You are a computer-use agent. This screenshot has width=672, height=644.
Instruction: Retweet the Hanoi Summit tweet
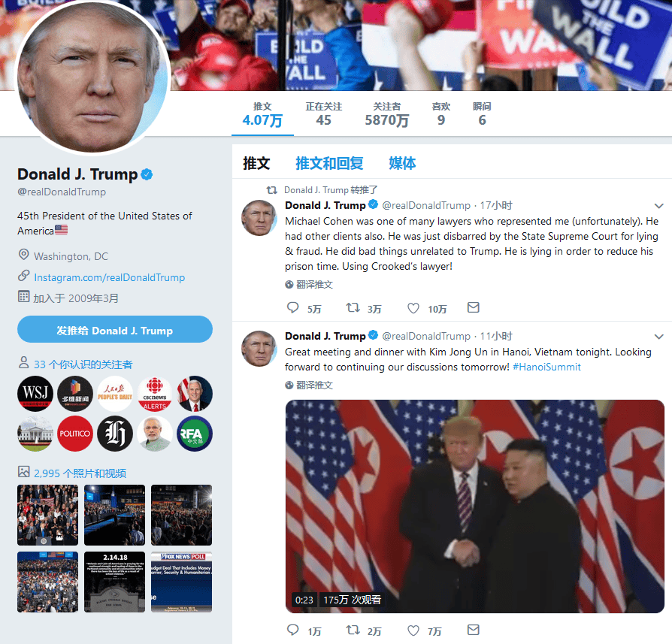pyautogui.click(x=353, y=630)
